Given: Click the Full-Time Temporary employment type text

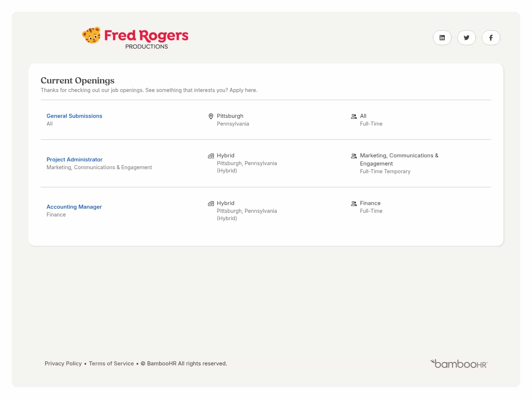Looking at the screenshot, I should tap(385, 171).
